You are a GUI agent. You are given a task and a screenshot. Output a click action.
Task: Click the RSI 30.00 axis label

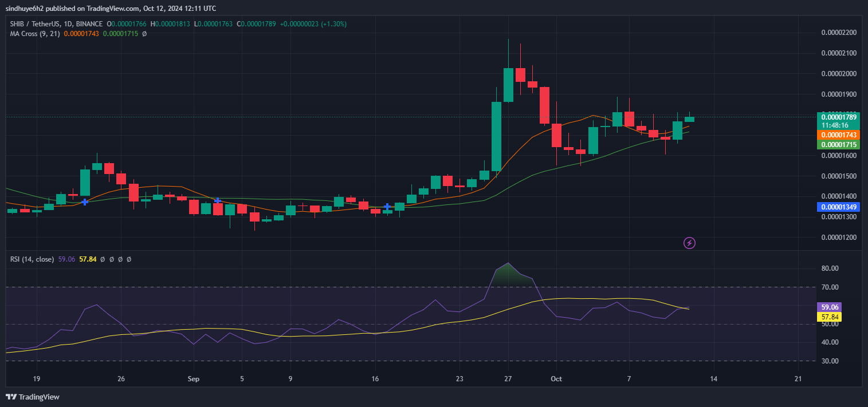click(830, 361)
